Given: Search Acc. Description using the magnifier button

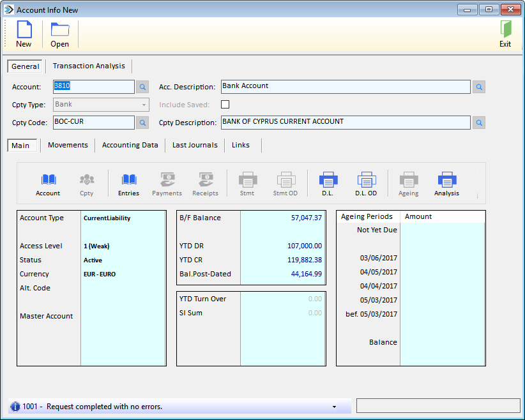Looking at the screenshot, I should click(479, 87).
